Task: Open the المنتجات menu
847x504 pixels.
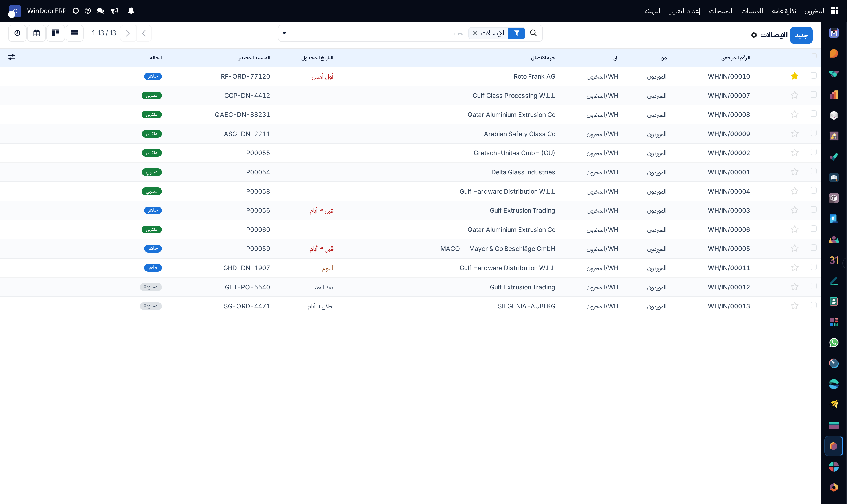Action: click(720, 11)
